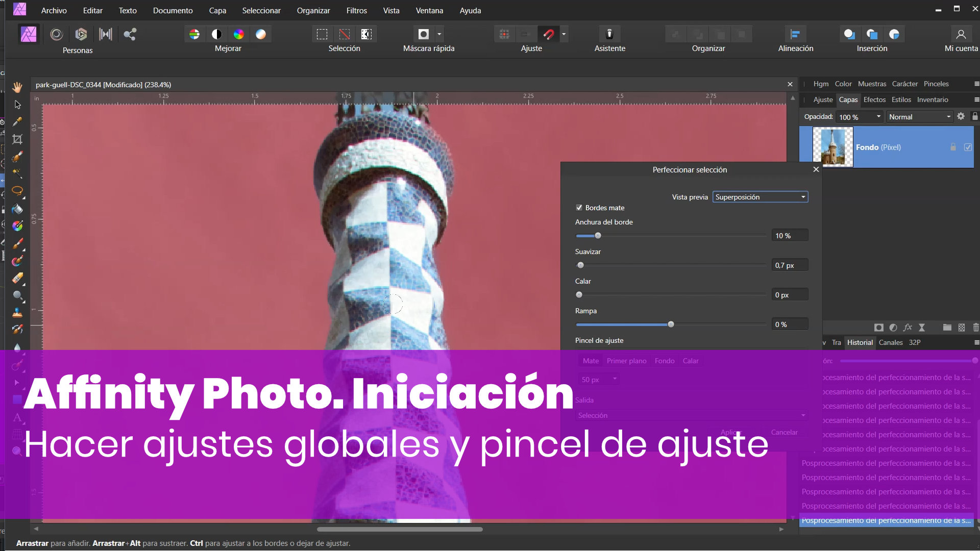Toggle the layer lock button beside blend mode
Viewport: 980px width, 551px height.
tap(974, 116)
